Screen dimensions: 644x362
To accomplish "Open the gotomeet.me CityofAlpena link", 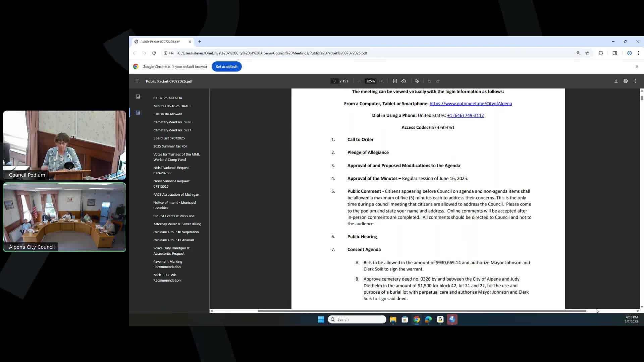I will coord(471,104).
